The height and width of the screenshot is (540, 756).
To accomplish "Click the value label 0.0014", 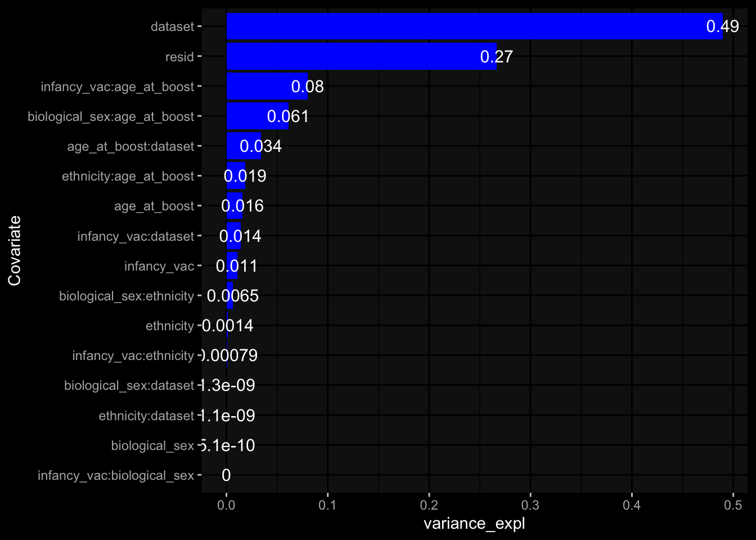I will tap(227, 326).
